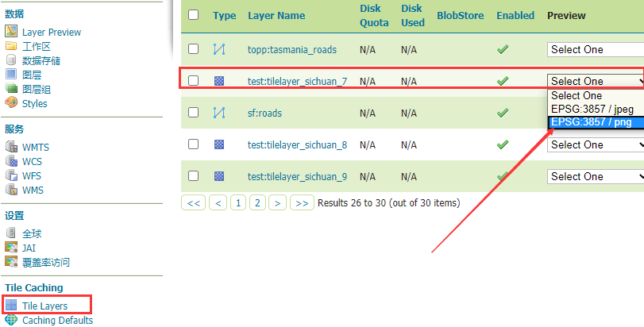644x327 pixels.
Task: Choose 'Select One' option in open list
Action: (x=596, y=95)
